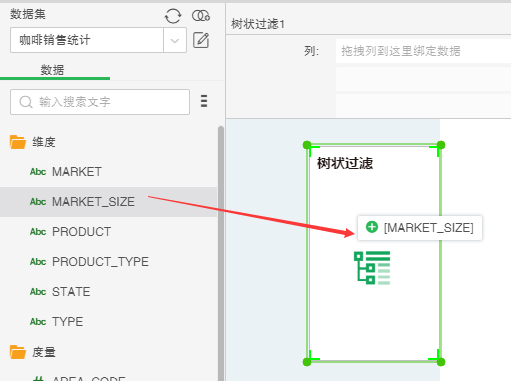
Task: Click the edit dataset pencil icon
Action: (201, 40)
